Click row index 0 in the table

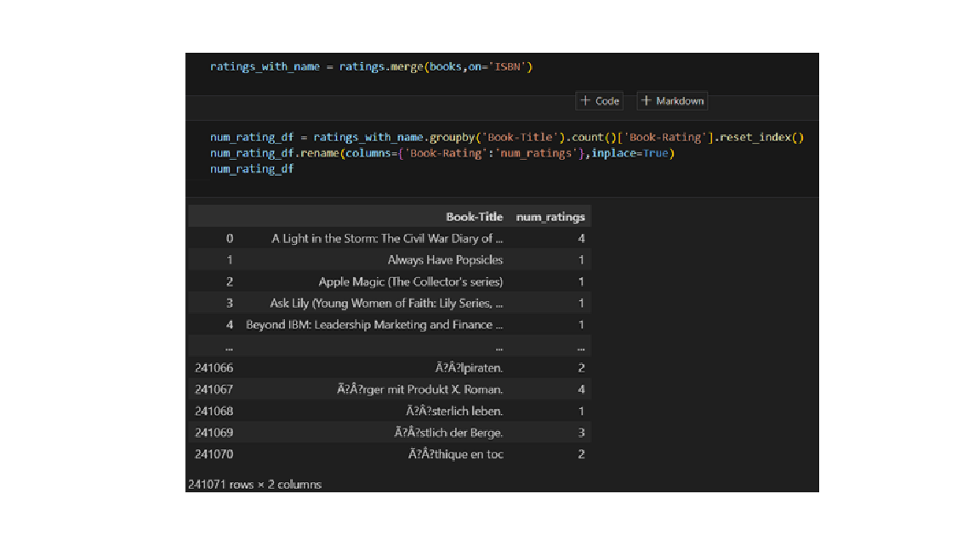pyautogui.click(x=229, y=239)
